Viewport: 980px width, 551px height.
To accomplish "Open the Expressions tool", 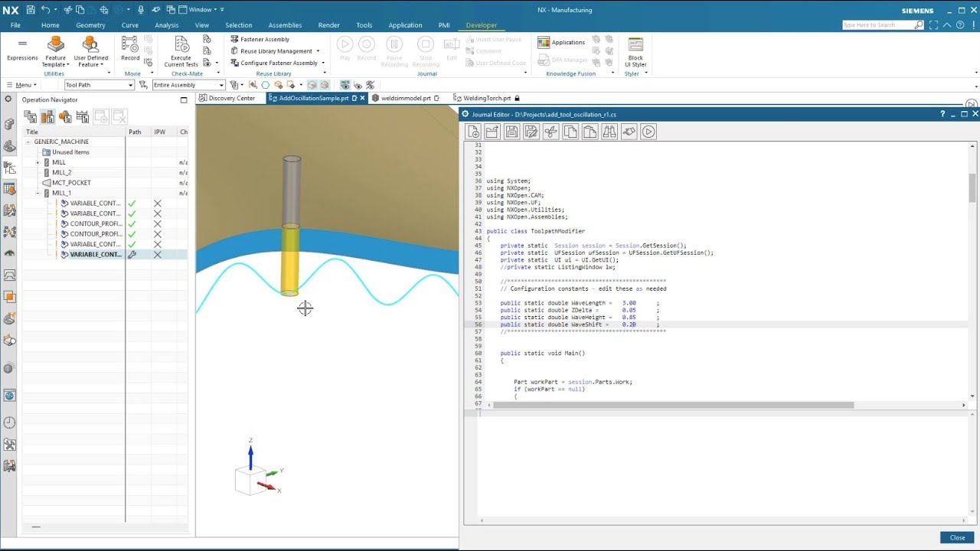I will pos(22,49).
